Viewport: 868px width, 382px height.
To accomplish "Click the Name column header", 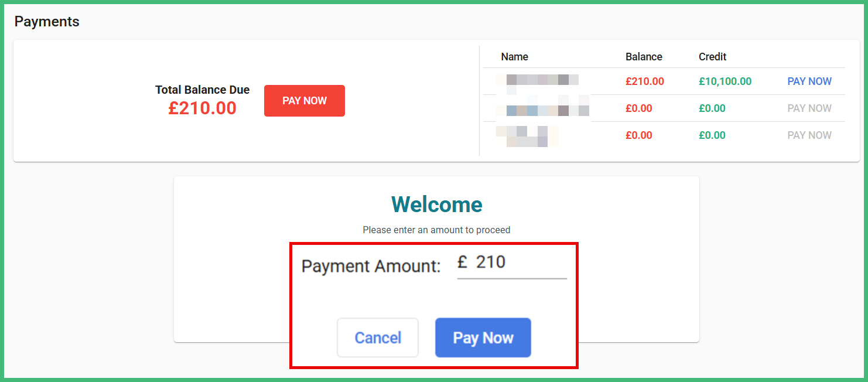I will click(514, 56).
